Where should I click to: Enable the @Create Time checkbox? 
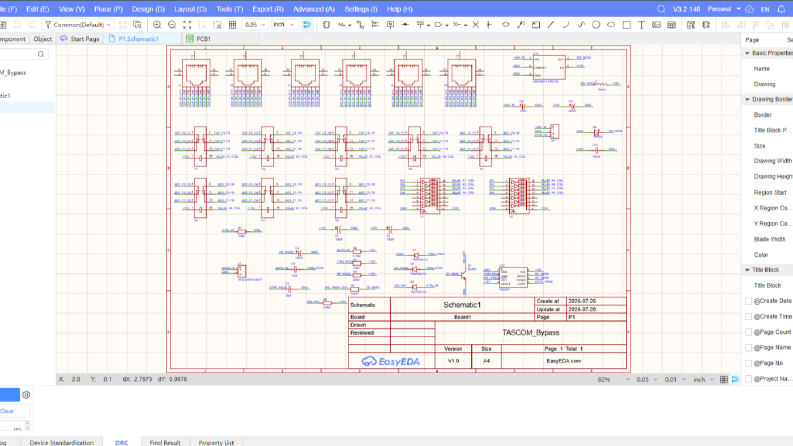coord(748,317)
